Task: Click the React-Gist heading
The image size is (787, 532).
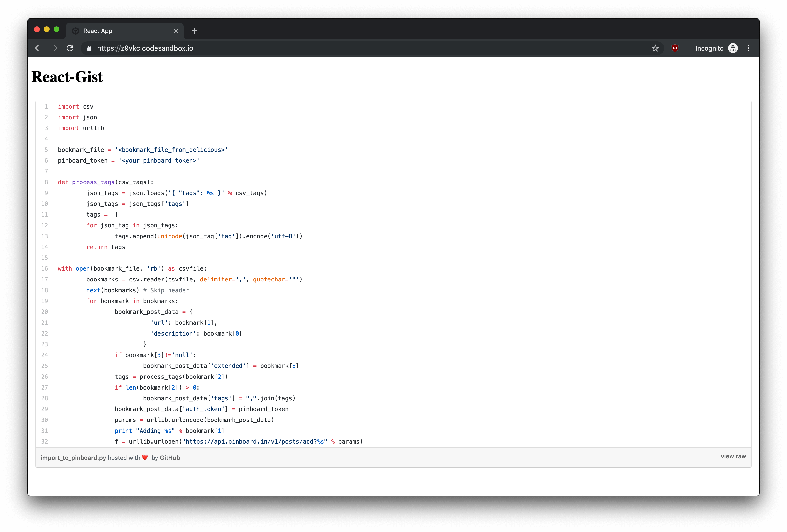Action: [x=67, y=77]
